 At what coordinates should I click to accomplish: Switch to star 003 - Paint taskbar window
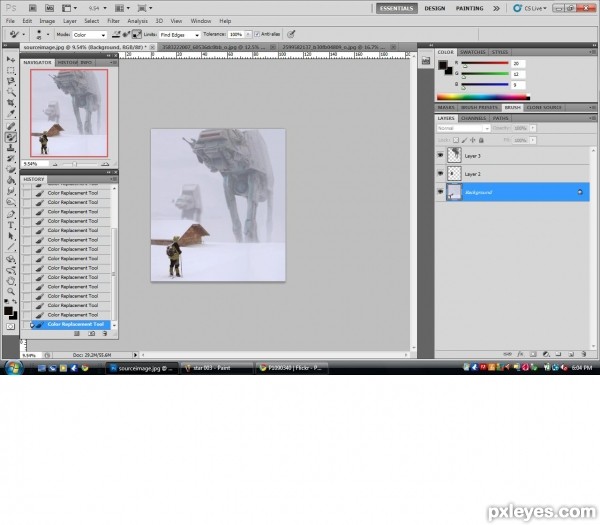216,368
